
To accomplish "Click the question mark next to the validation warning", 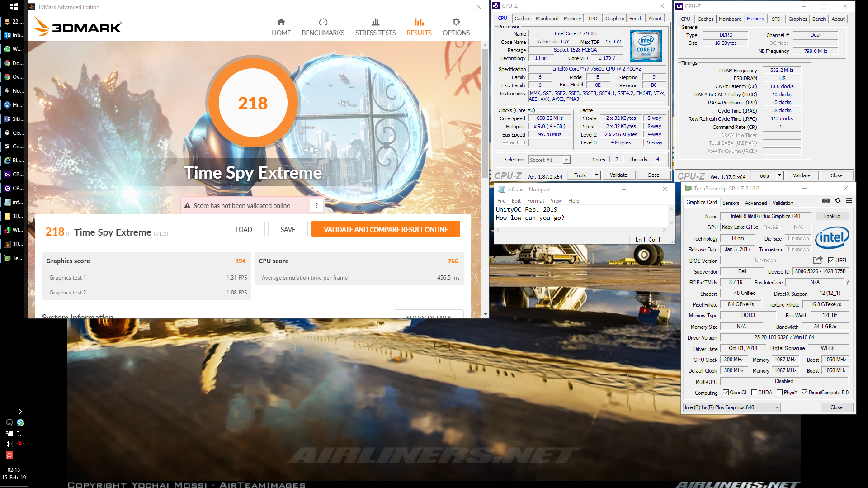I will tap(316, 205).
